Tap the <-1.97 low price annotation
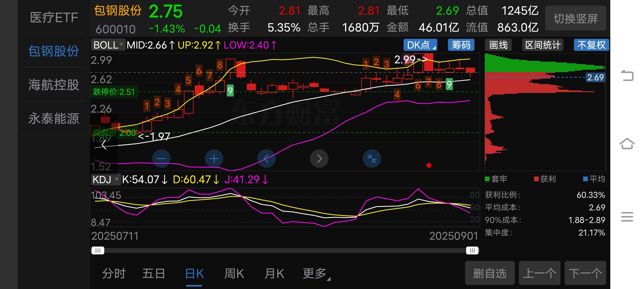Image resolution: width=644 pixels, height=289 pixels. (154, 137)
